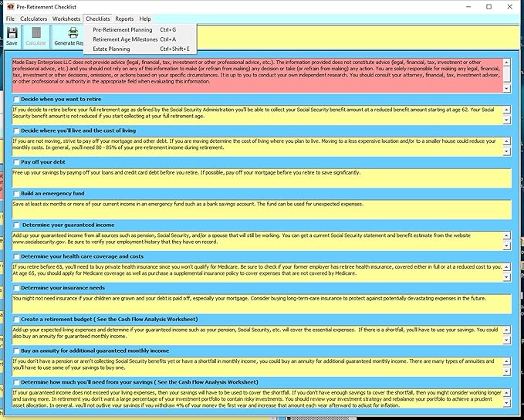Select Retirement Age Milestones menu entry
Image resolution: width=524 pixels, height=420 pixels.
140,39
